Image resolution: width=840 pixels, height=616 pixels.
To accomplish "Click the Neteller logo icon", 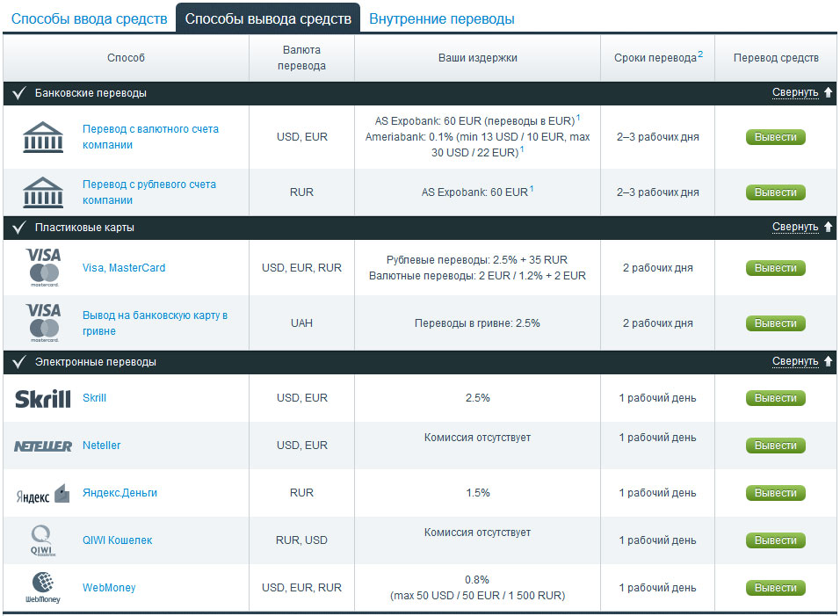I will [x=42, y=446].
